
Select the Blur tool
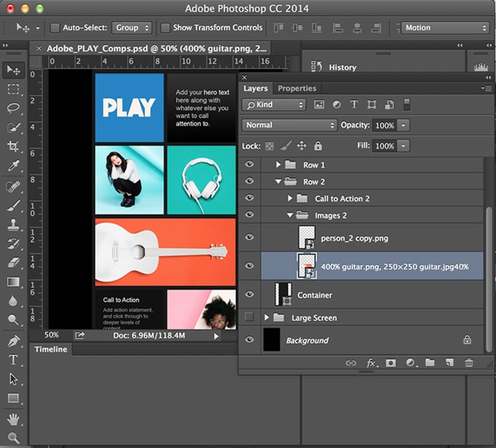click(13, 301)
